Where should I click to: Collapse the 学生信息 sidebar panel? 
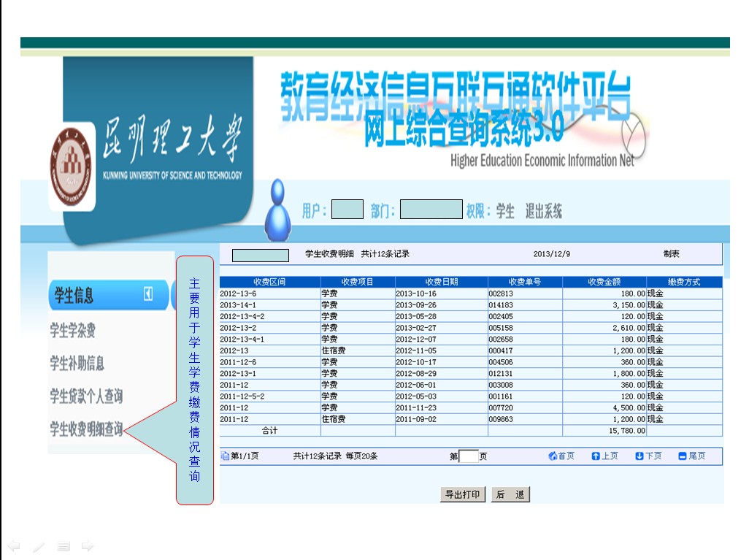[x=148, y=294]
